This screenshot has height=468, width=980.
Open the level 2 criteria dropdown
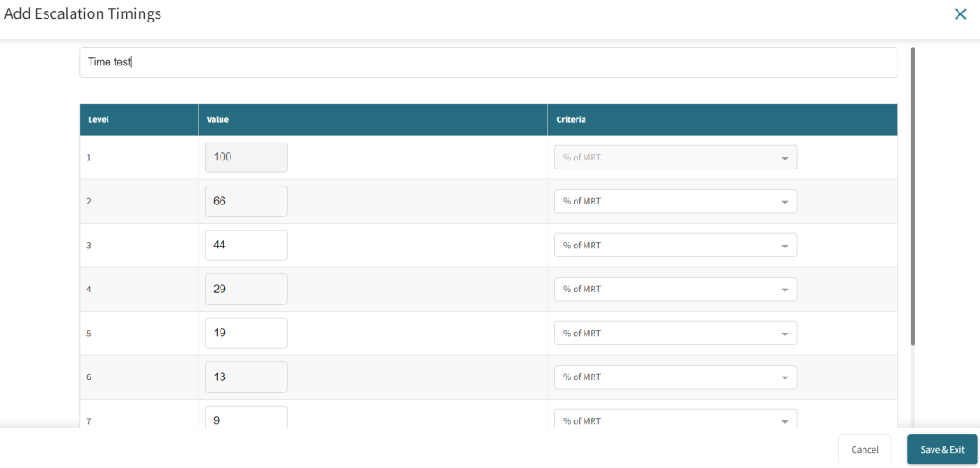point(675,201)
